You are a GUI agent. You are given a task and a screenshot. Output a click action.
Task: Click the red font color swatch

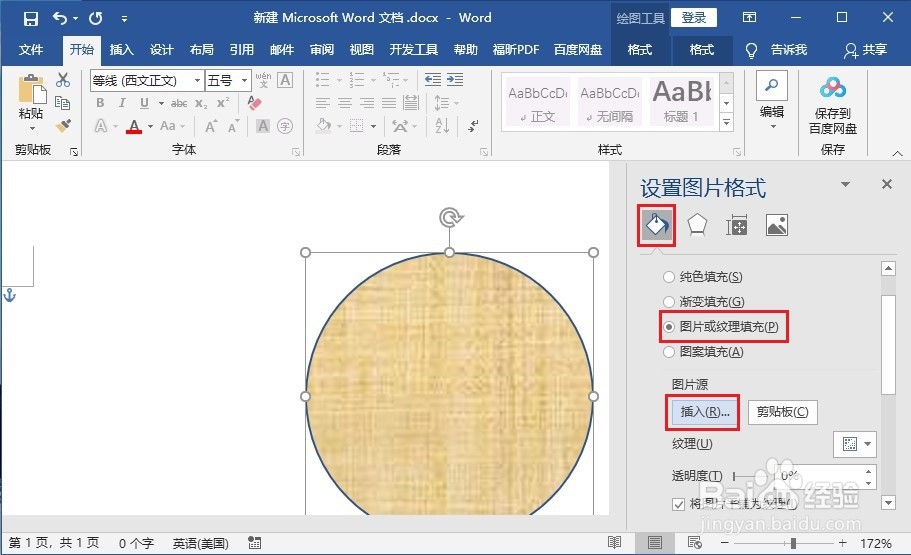(x=134, y=126)
